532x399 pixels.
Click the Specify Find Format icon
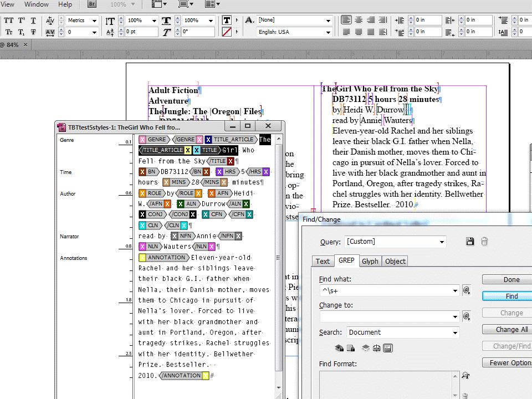pos(465,376)
